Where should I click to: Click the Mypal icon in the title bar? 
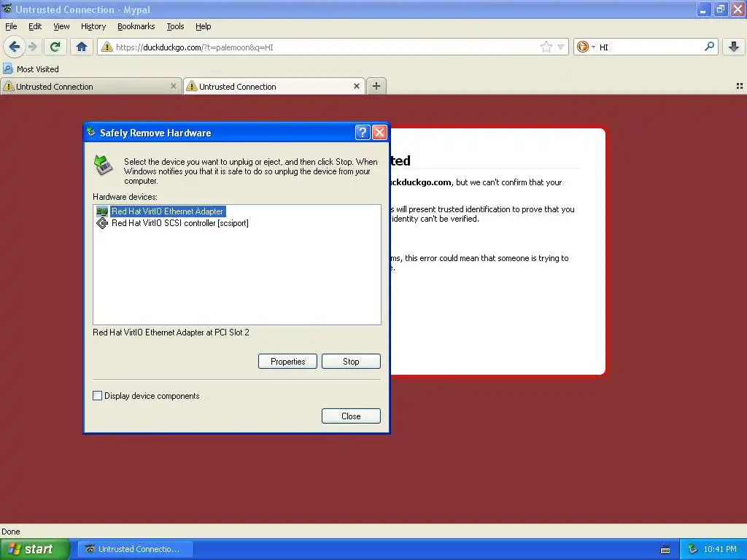pyautogui.click(x=7, y=9)
